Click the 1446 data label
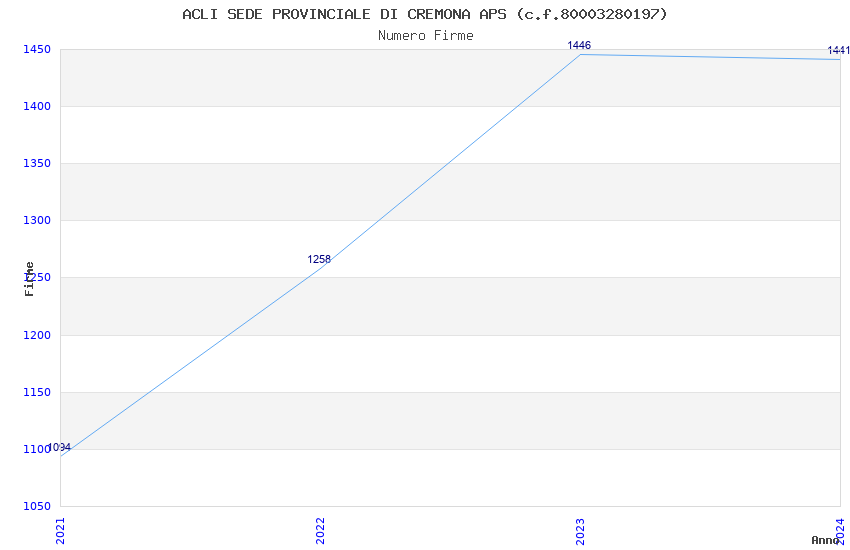 click(579, 46)
